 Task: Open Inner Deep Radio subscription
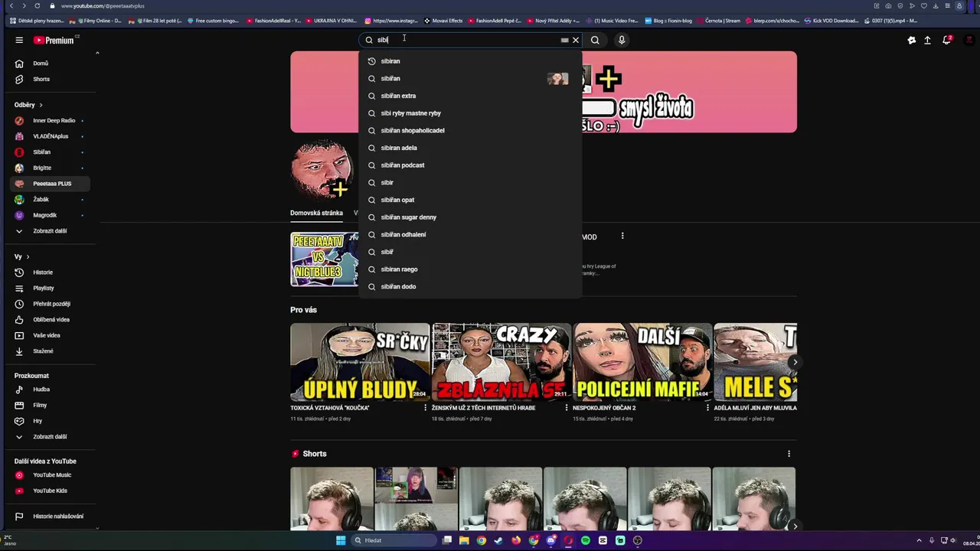pyautogui.click(x=51, y=120)
